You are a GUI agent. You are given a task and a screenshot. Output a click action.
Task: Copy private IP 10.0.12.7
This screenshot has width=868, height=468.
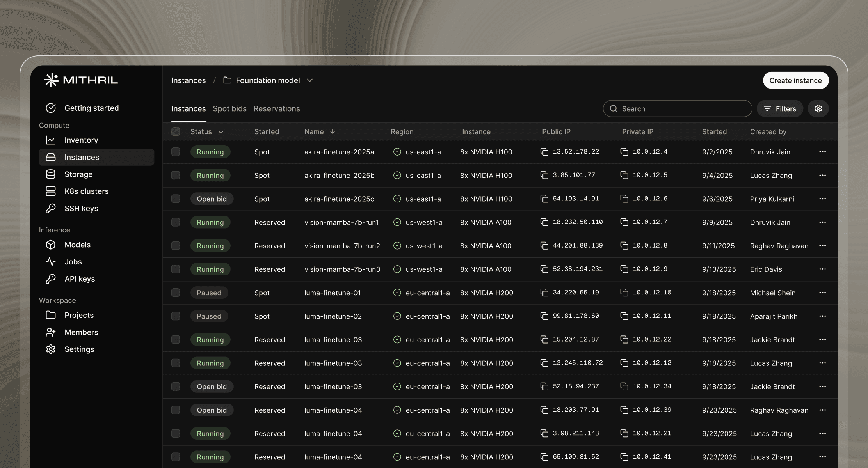pyautogui.click(x=624, y=222)
